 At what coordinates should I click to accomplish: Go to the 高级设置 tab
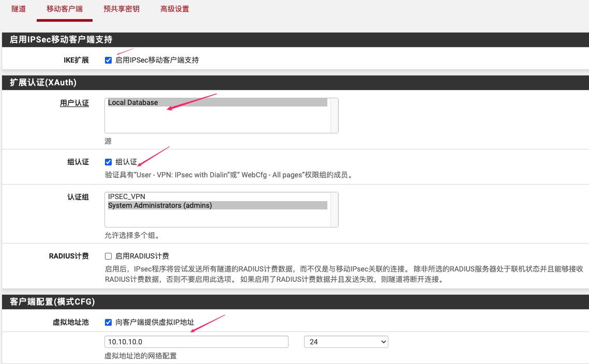click(174, 9)
